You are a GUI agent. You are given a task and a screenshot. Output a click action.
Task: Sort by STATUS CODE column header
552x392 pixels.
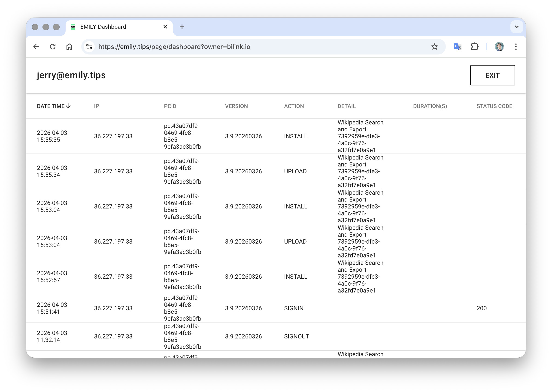494,106
